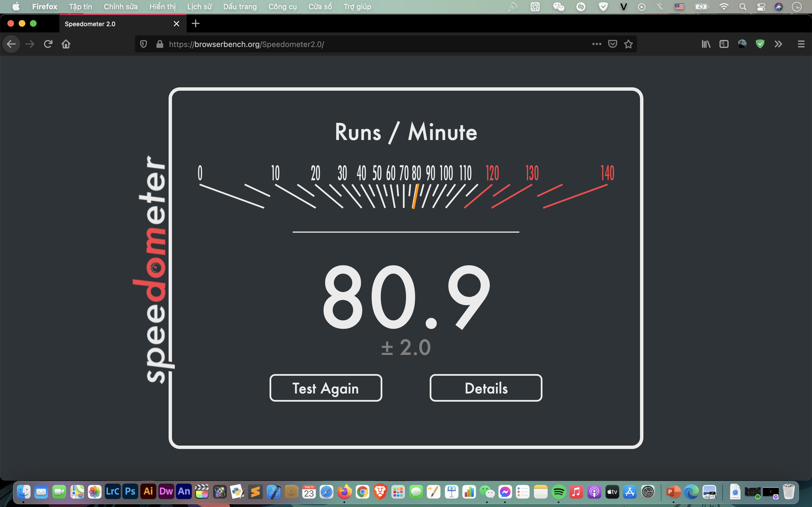
Task: Toggle the Firefox menu bar visibility
Action: coord(801,44)
